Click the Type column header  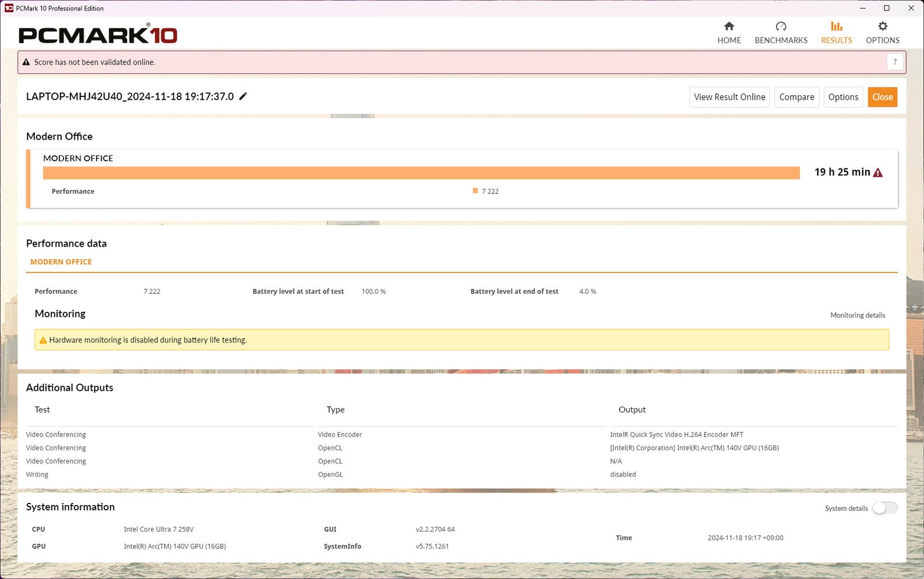(x=336, y=409)
